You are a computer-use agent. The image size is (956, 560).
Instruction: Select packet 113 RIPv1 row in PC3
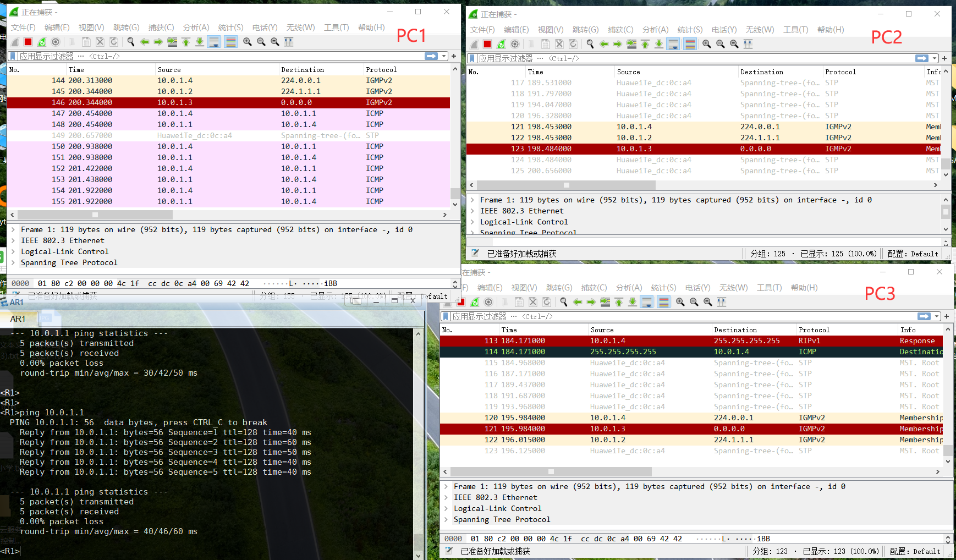[x=691, y=341]
